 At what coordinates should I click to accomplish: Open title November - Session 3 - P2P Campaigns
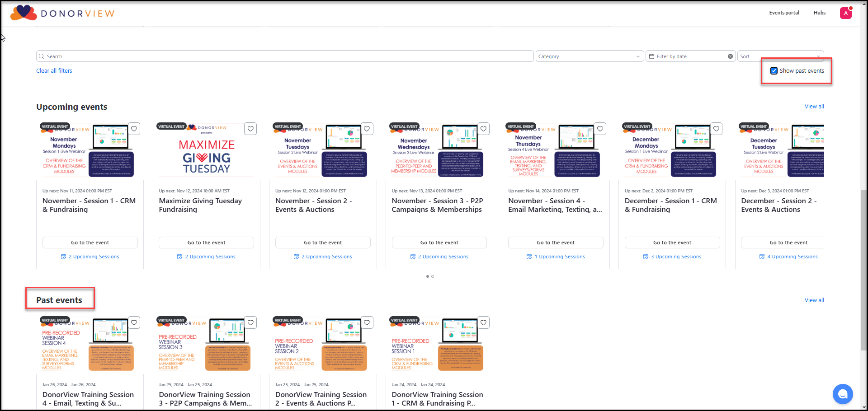[x=437, y=205]
